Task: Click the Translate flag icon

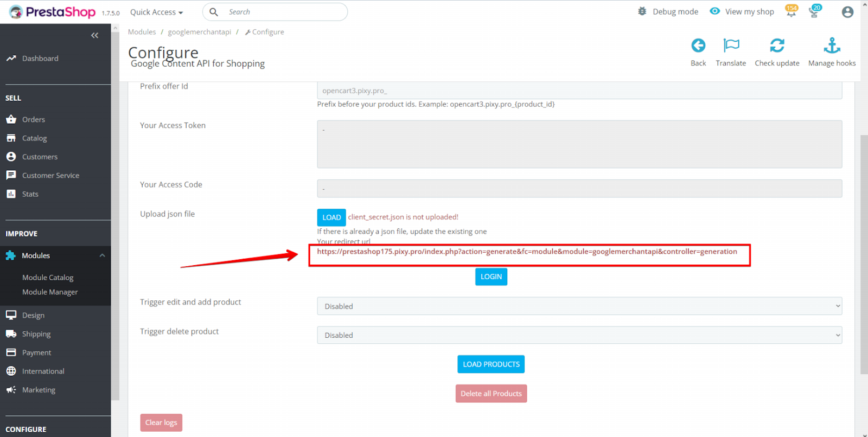Action: pos(731,46)
